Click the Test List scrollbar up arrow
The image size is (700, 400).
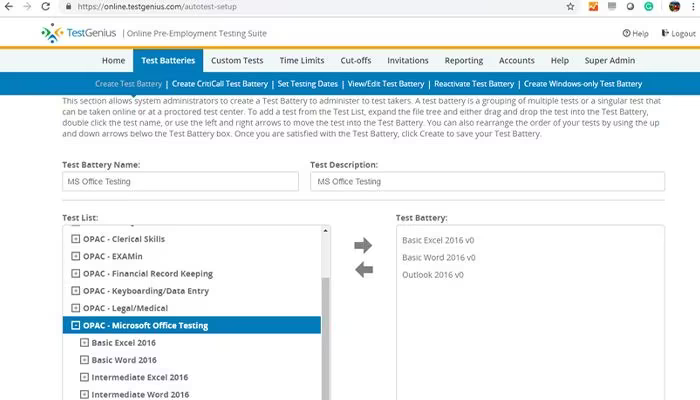point(325,231)
